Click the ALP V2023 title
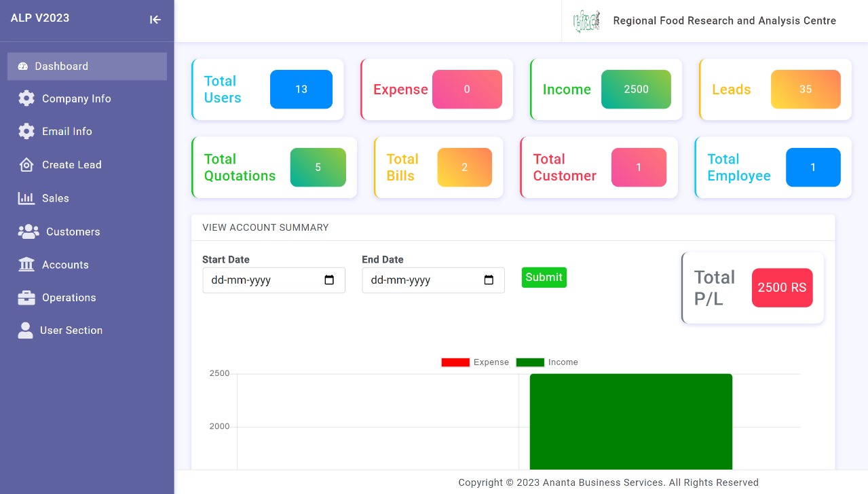 40,18
